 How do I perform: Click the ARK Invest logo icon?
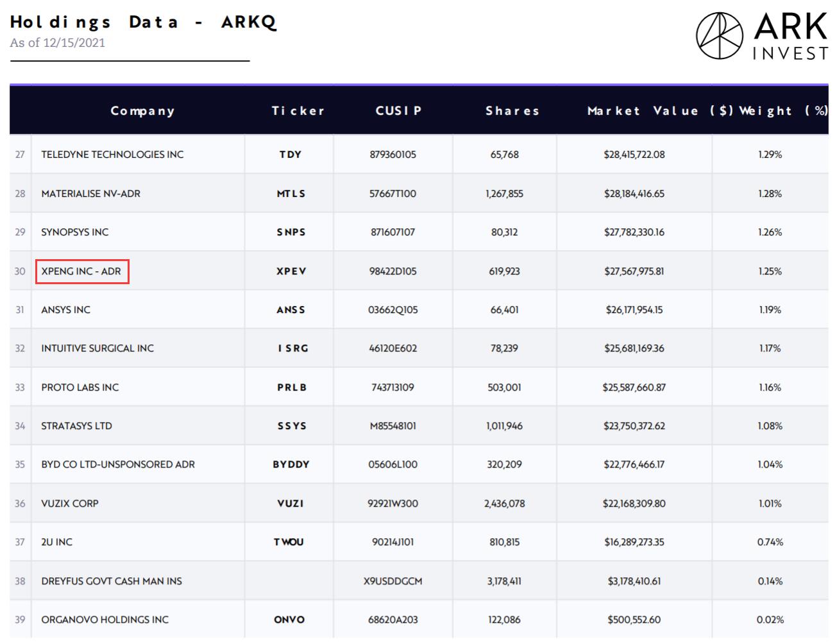(x=719, y=35)
